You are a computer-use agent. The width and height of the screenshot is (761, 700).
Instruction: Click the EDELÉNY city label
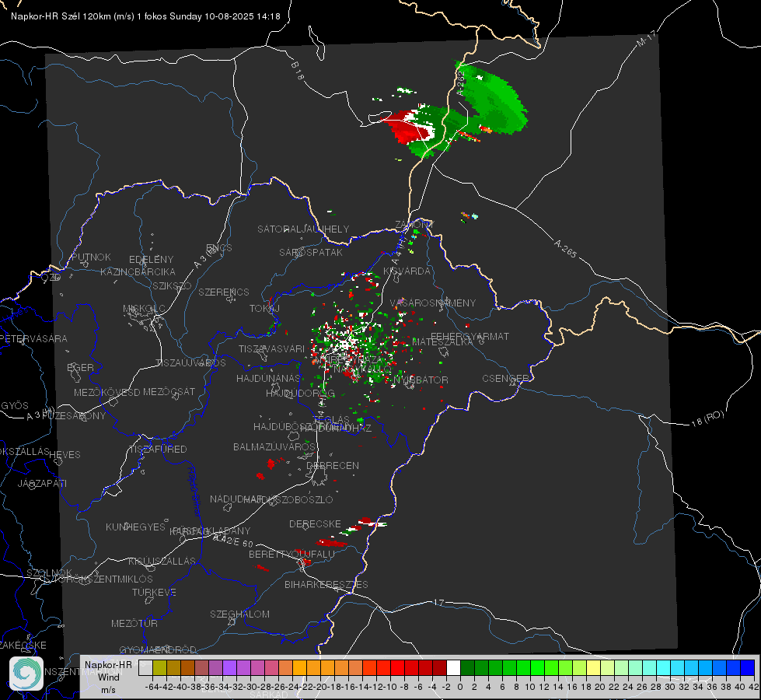(x=152, y=260)
